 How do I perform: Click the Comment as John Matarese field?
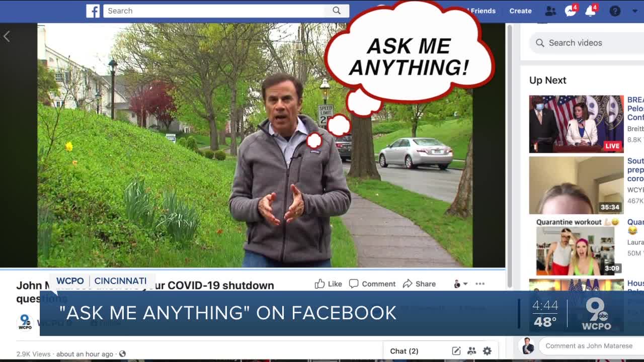pyautogui.click(x=591, y=346)
